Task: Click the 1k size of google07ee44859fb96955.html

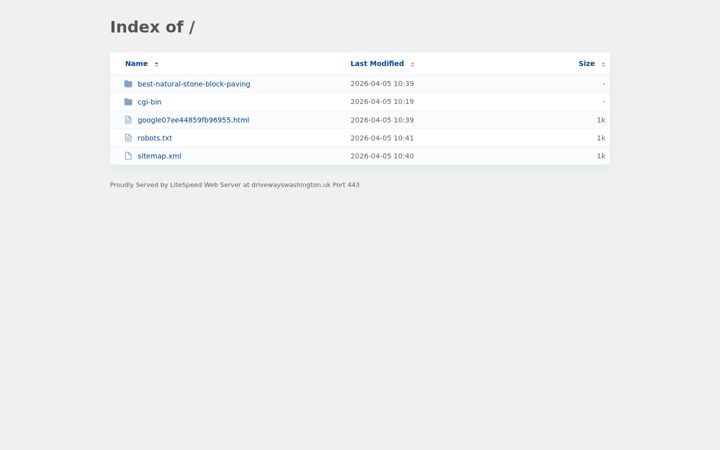Action: click(601, 120)
